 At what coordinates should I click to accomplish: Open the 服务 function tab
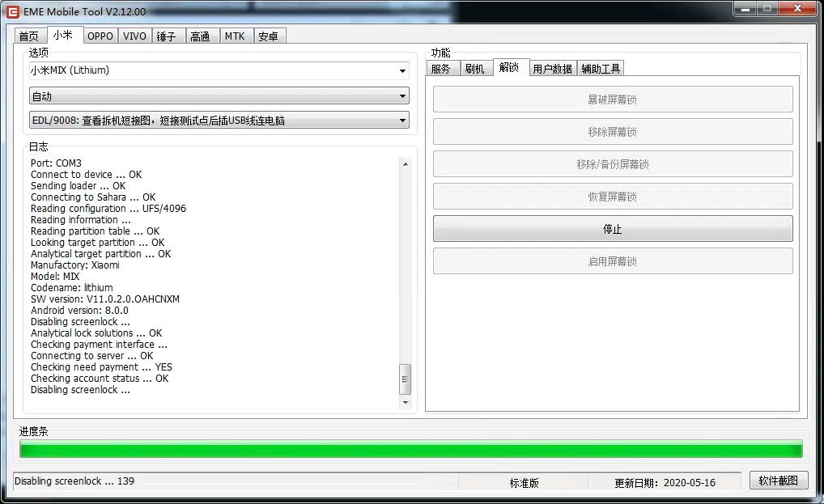pyautogui.click(x=441, y=69)
